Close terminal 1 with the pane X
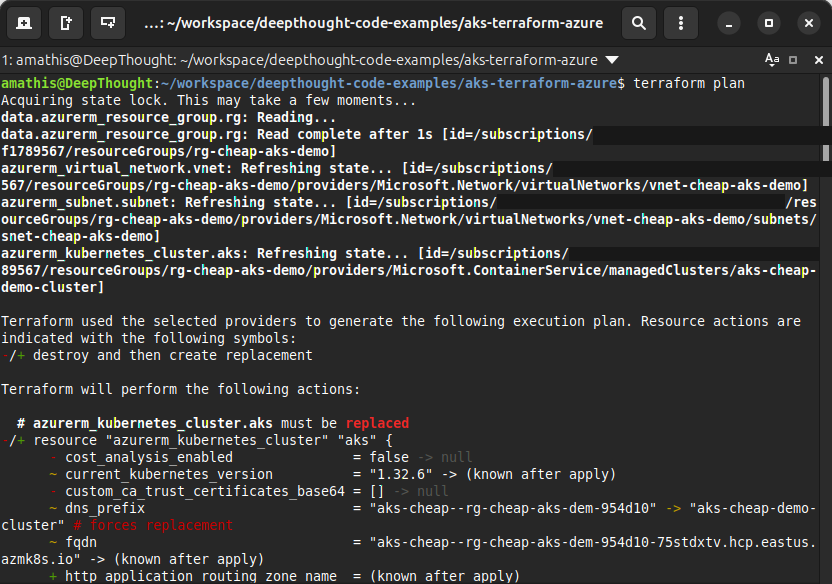This screenshot has width=832, height=584. coord(819,60)
